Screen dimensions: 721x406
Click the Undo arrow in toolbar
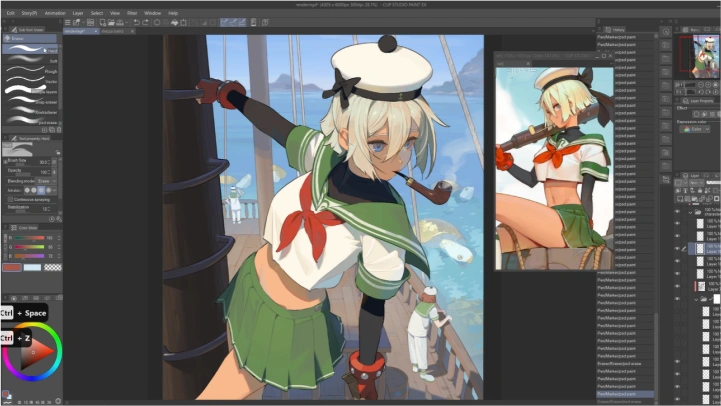[x=137, y=22]
